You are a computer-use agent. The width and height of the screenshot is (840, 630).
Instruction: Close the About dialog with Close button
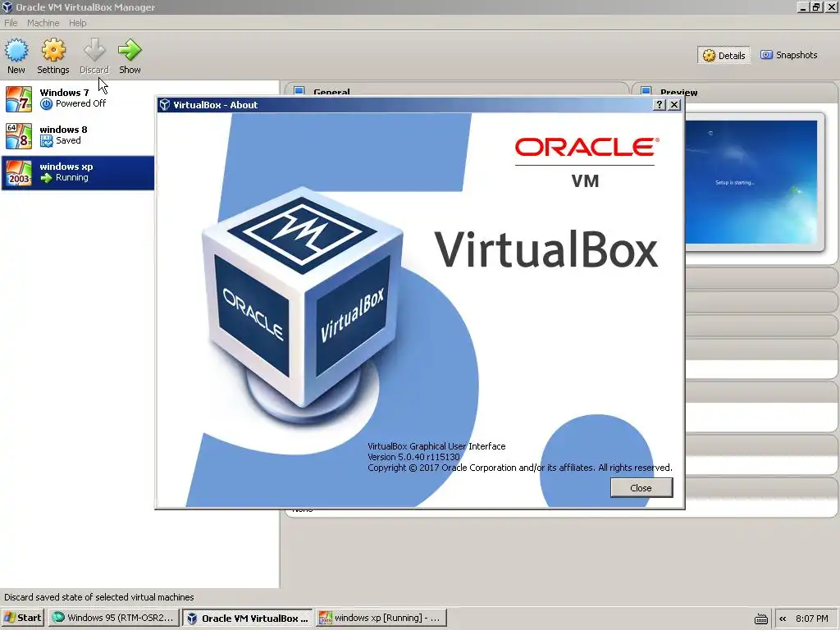tap(641, 488)
